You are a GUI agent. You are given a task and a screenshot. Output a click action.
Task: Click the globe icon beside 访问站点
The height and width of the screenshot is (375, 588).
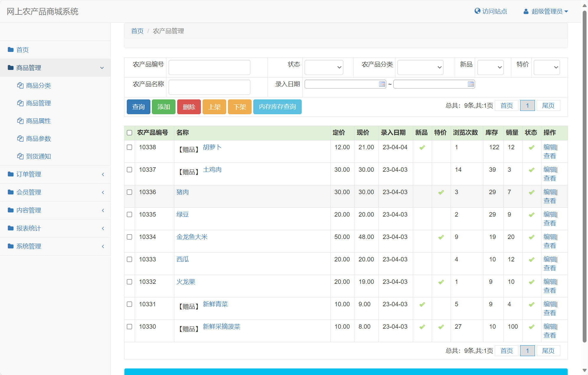[x=477, y=11]
